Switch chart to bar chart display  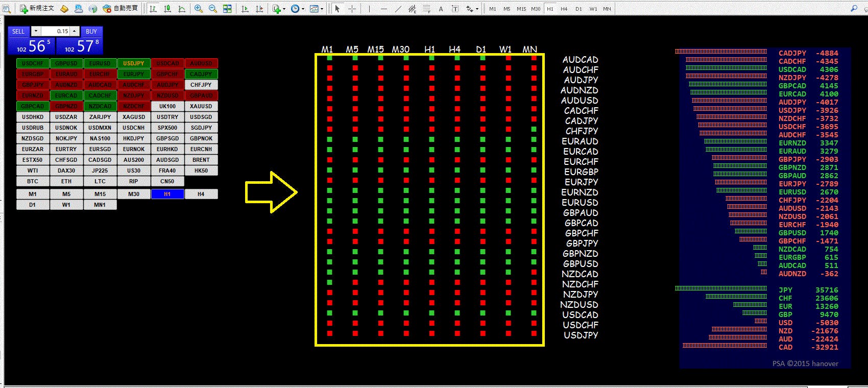pos(153,9)
